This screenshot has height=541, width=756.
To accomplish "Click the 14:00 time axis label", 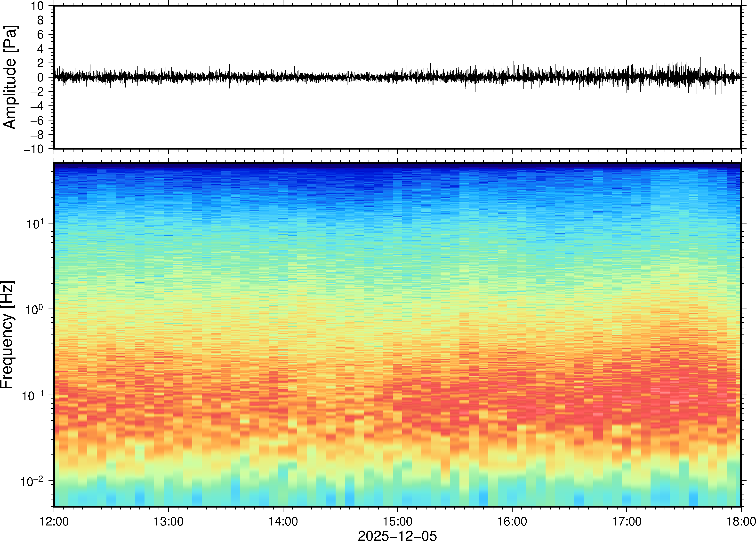I will point(283,521).
